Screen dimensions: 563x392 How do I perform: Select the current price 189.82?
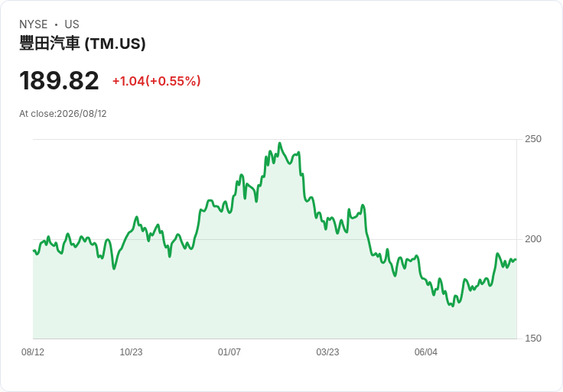pos(59,81)
